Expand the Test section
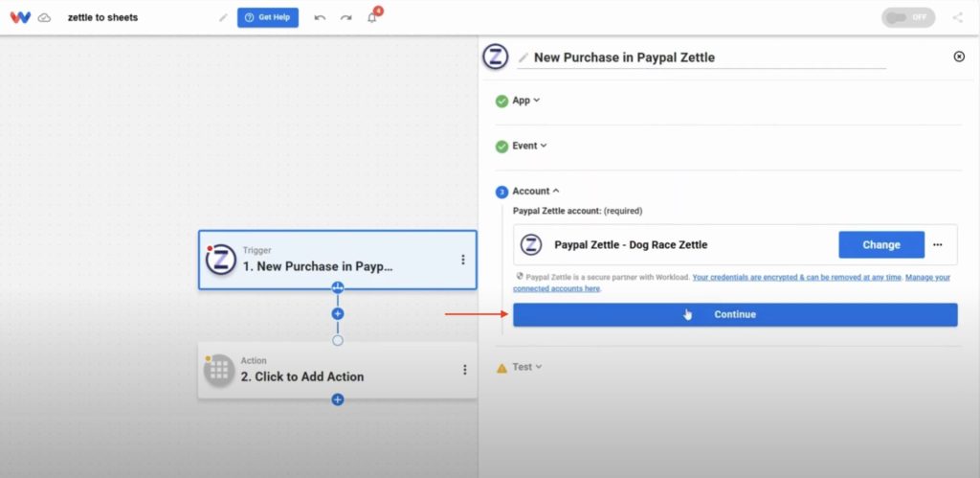The width and height of the screenshot is (980, 478). pos(527,367)
